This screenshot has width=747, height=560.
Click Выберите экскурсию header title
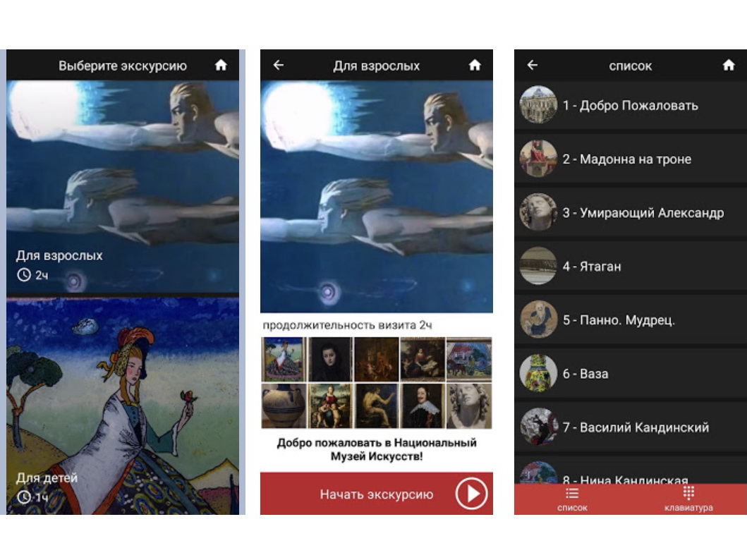tap(123, 66)
